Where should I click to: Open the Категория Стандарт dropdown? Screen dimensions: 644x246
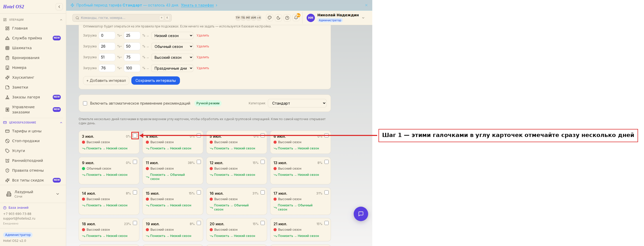[x=297, y=103]
